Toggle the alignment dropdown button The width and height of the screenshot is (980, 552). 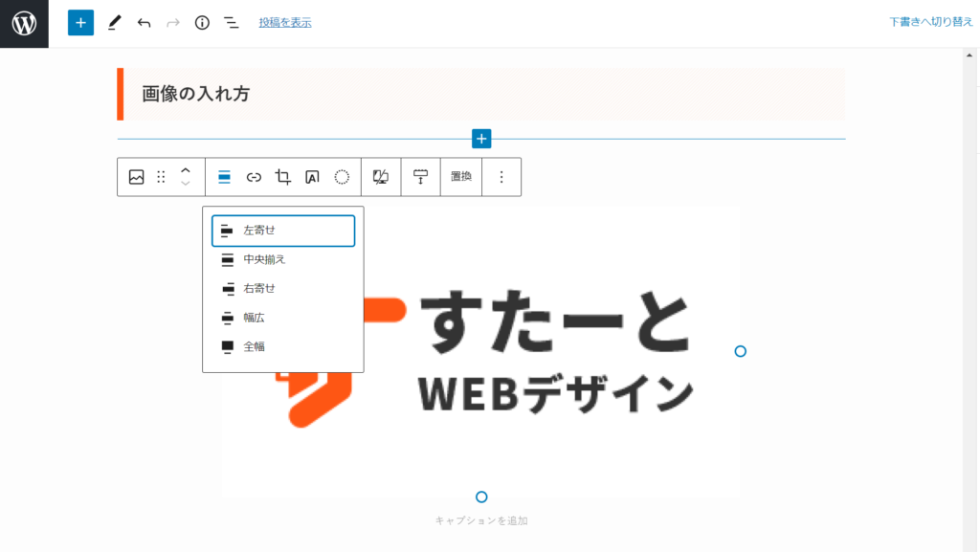(x=224, y=177)
